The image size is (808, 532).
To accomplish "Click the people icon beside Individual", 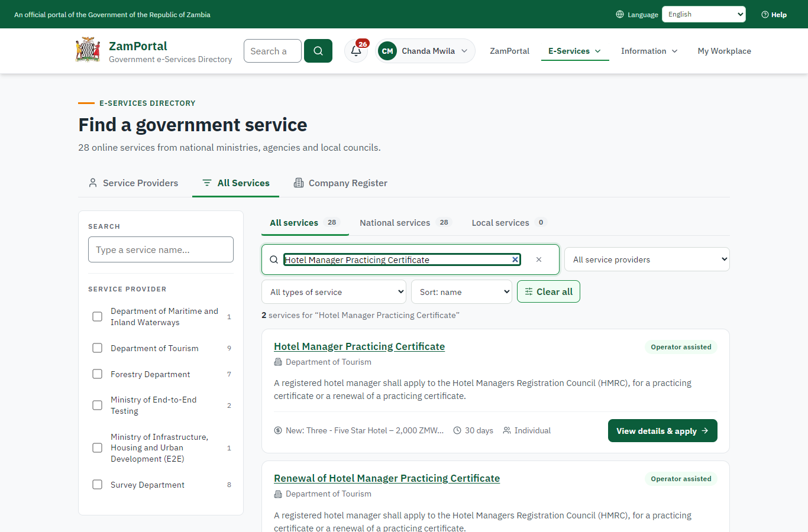I will point(507,430).
